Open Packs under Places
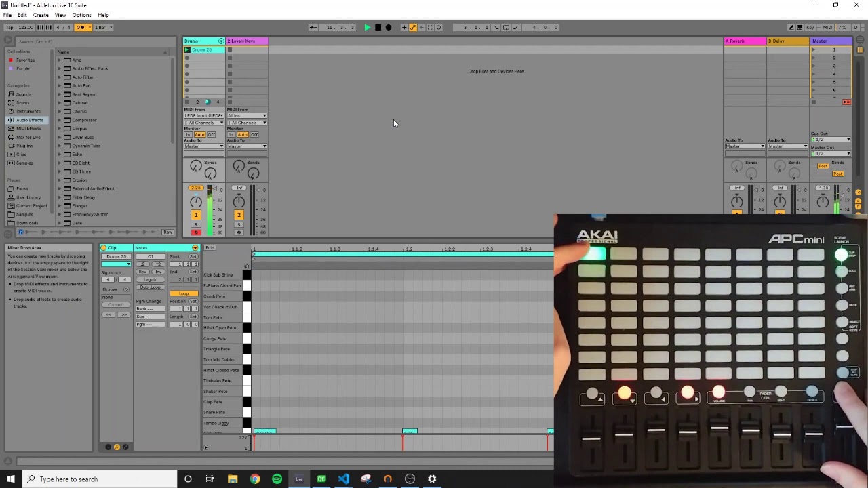The width and height of the screenshot is (868, 488). 22,188
